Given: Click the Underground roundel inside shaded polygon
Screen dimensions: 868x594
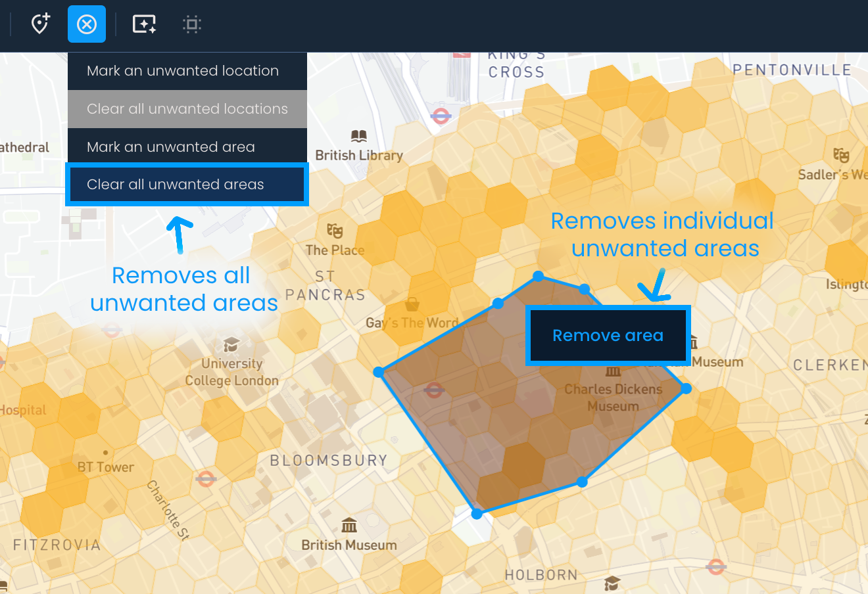Looking at the screenshot, I should click(433, 390).
